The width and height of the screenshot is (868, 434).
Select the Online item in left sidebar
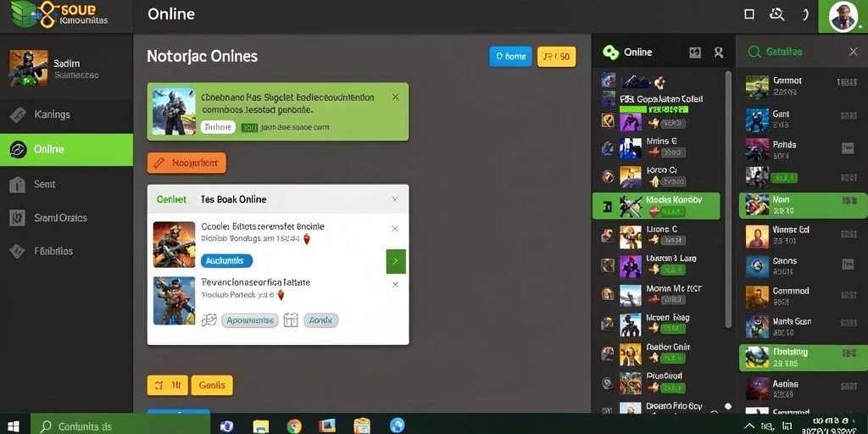(66, 149)
